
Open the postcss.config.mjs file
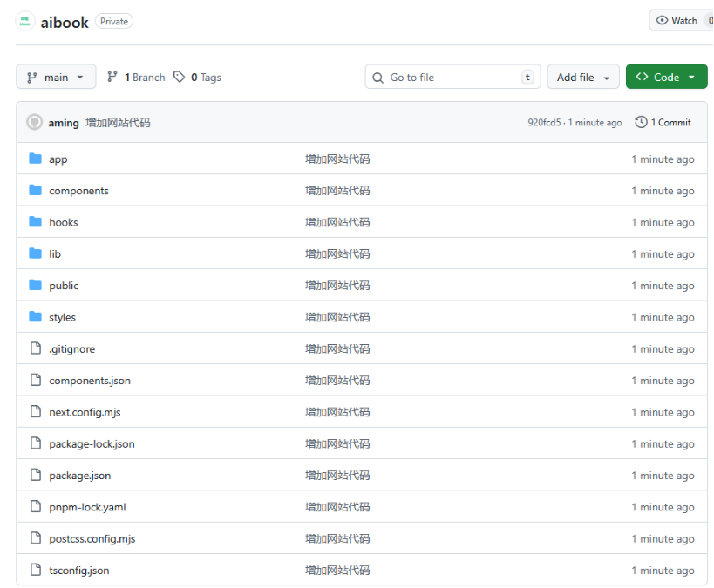click(92, 539)
